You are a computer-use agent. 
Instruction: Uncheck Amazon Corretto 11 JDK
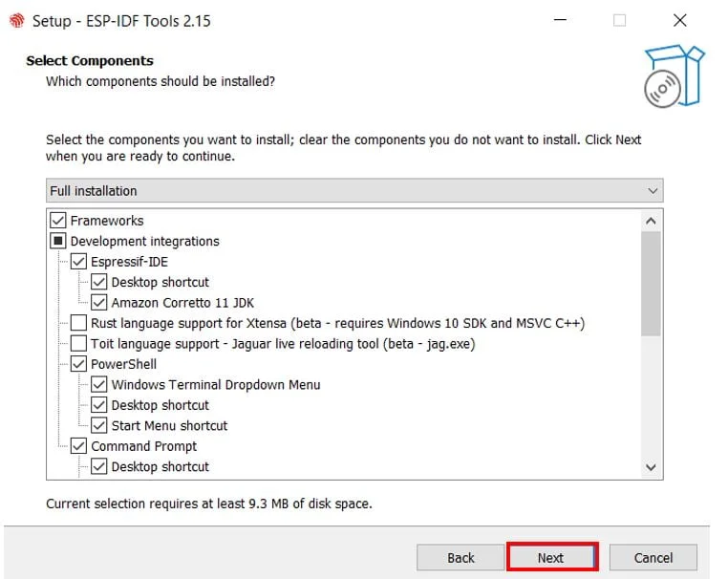(99, 303)
